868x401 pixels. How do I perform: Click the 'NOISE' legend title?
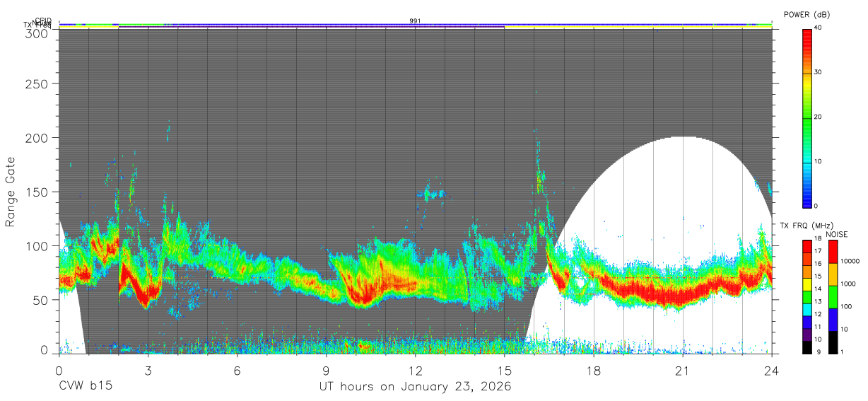(x=837, y=234)
